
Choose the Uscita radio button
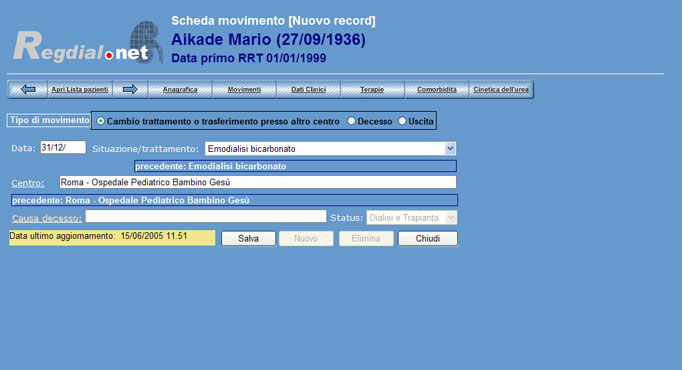pyautogui.click(x=402, y=121)
